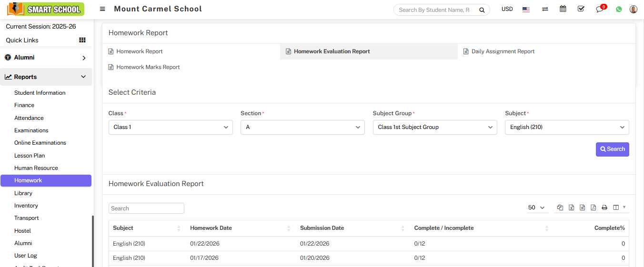Click the table Search input field
The image size is (644, 267).
(x=146, y=208)
